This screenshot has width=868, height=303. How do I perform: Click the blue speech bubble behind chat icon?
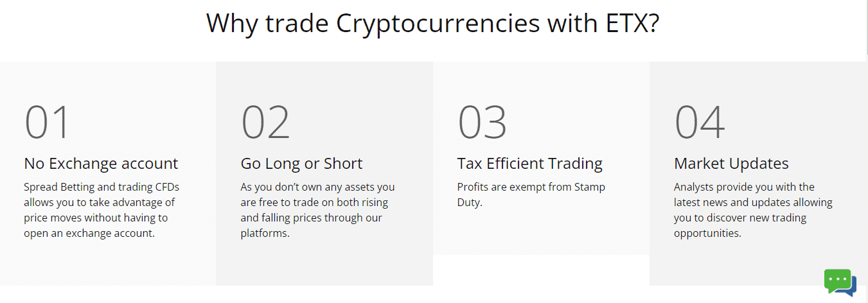(x=852, y=287)
